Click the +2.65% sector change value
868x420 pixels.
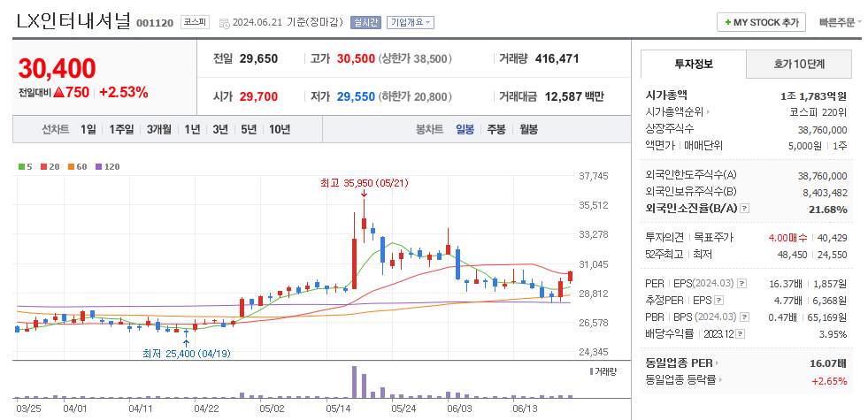(830, 381)
